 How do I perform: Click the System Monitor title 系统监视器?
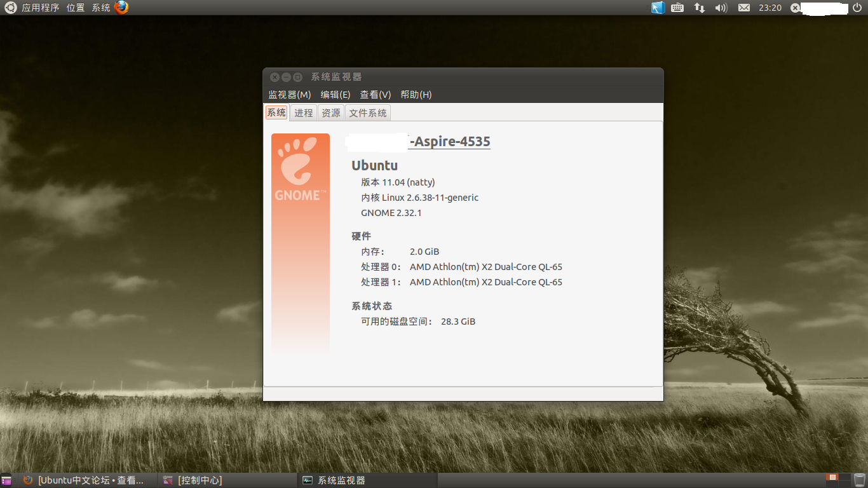336,77
